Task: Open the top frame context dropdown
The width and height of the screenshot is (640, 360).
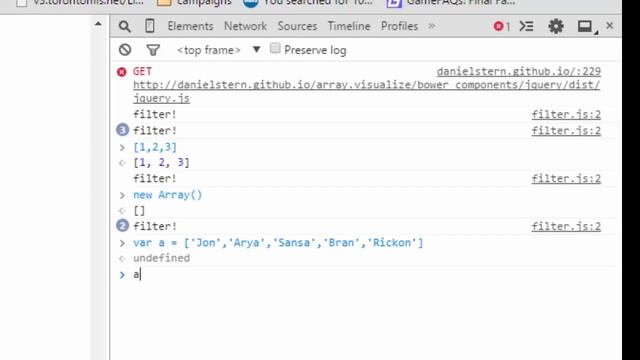Action: pyautogui.click(x=218, y=50)
